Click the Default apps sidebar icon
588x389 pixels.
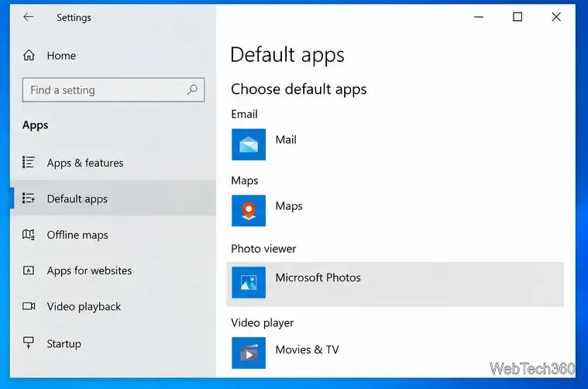(x=29, y=198)
